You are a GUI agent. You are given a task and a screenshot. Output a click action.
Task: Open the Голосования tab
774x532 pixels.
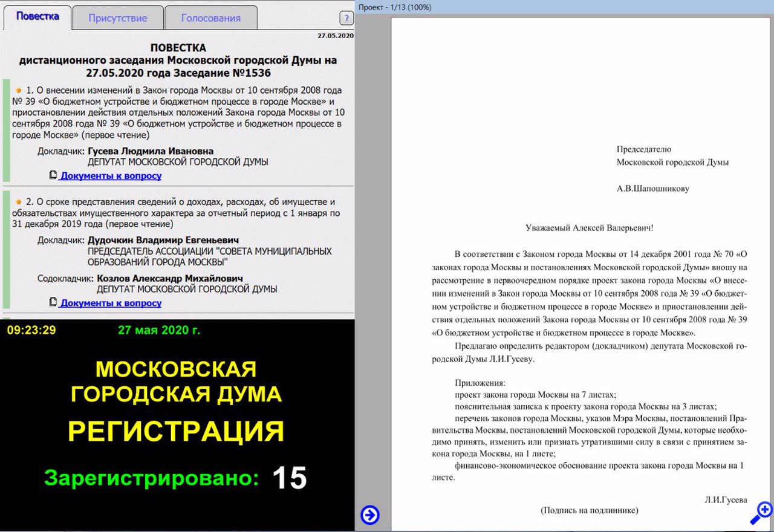(x=211, y=18)
